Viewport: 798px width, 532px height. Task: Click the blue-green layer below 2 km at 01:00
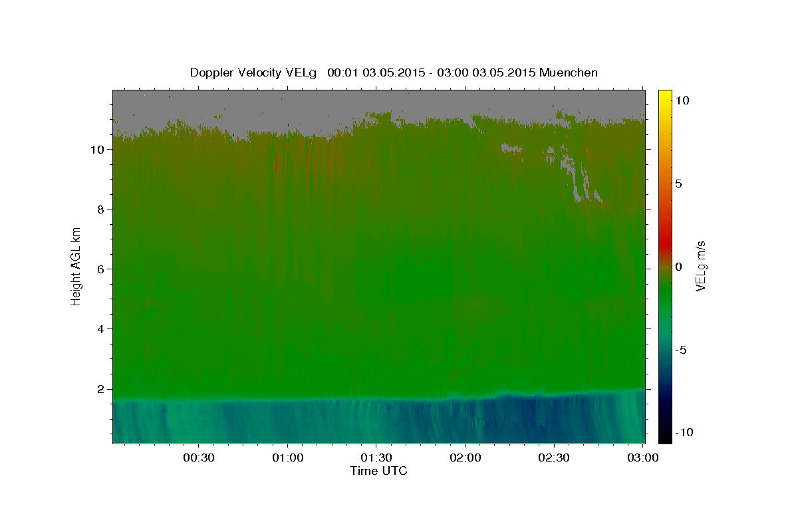[287, 421]
